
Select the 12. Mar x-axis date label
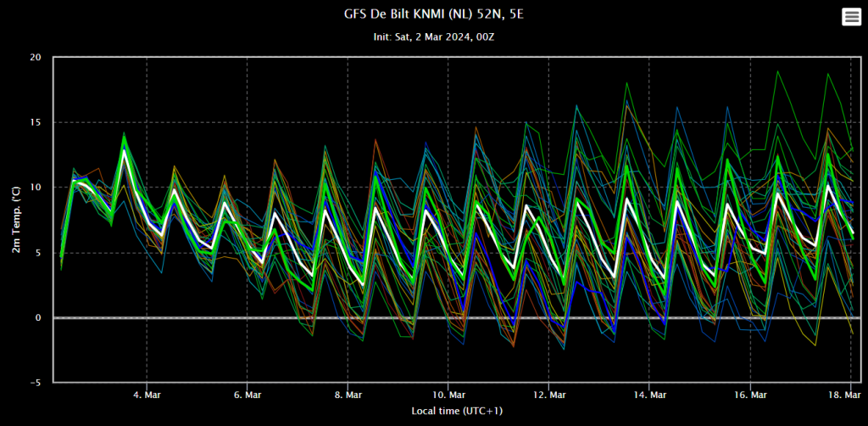(548, 395)
